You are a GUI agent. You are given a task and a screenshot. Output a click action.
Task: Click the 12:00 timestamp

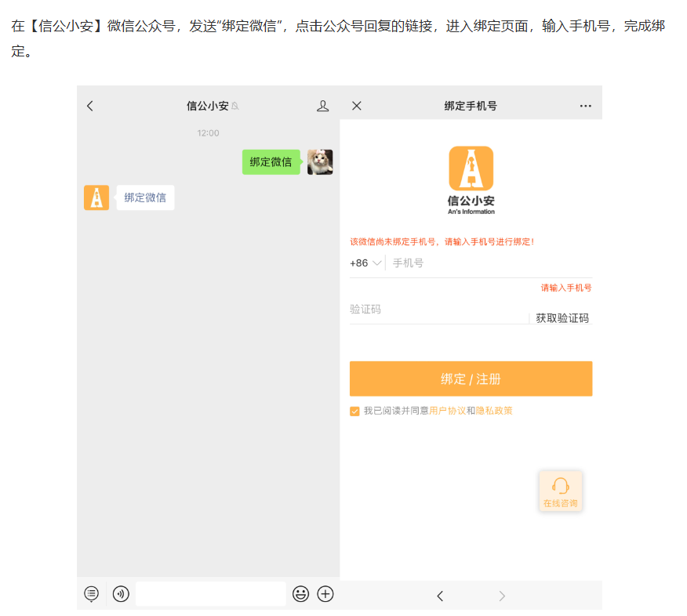point(208,133)
